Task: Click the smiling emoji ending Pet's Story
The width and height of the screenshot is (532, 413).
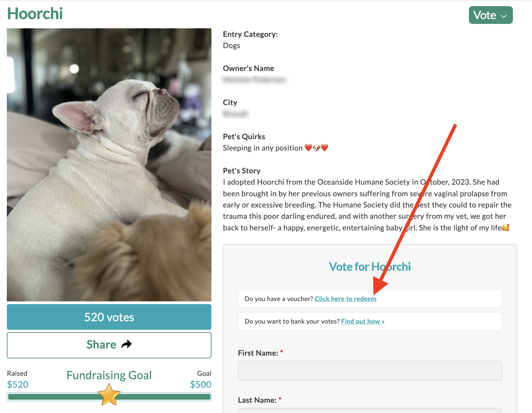Action: (505, 228)
